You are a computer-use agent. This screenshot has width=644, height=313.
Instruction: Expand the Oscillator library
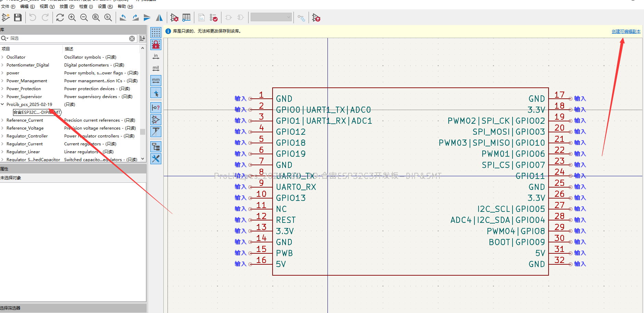2,57
